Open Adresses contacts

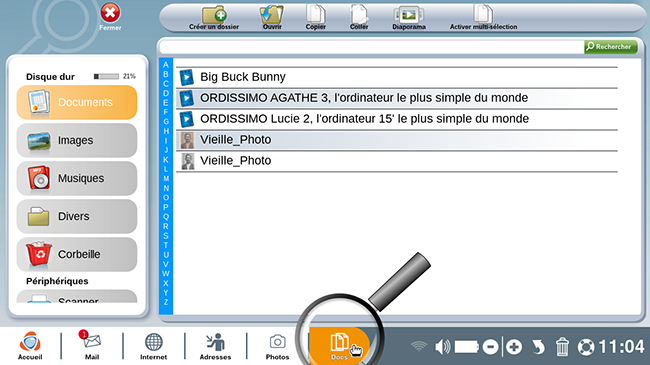pyautogui.click(x=215, y=346)
